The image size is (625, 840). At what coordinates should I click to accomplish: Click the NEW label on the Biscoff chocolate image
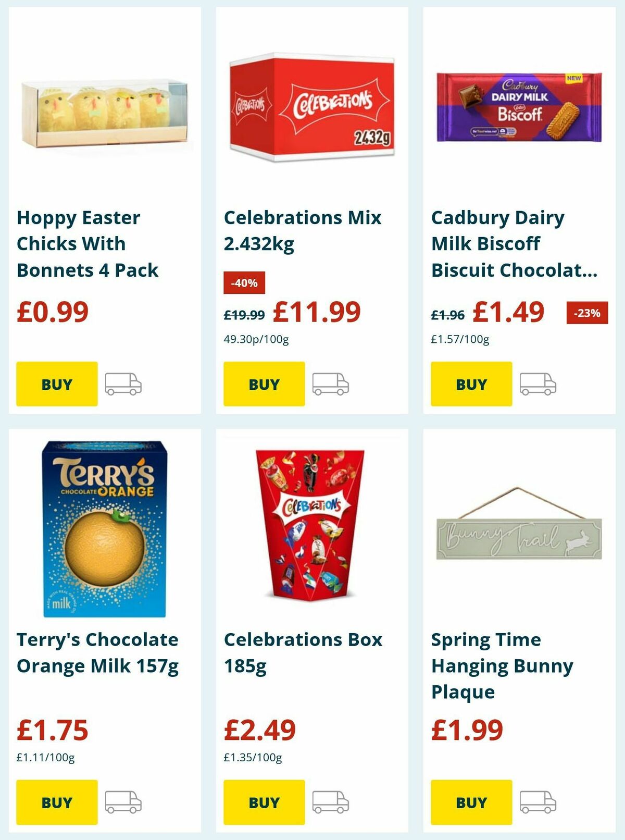(574, 78)
